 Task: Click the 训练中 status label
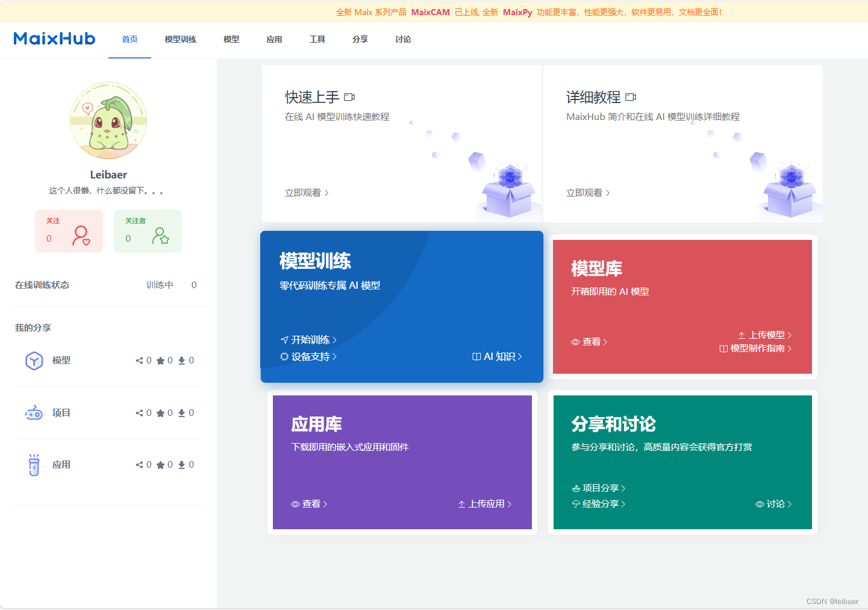(160, 285)
